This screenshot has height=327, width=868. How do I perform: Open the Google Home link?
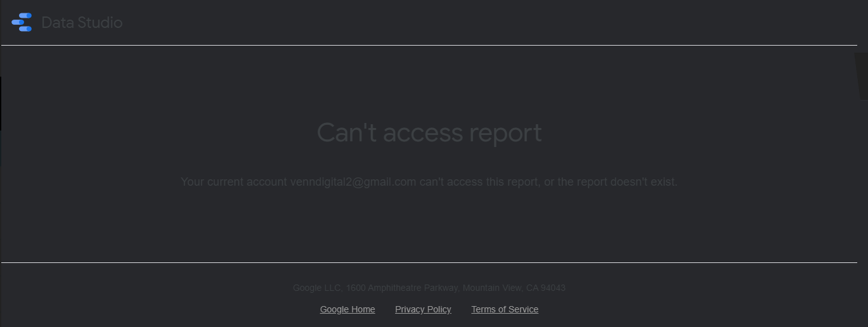click(x=347, y=309)
